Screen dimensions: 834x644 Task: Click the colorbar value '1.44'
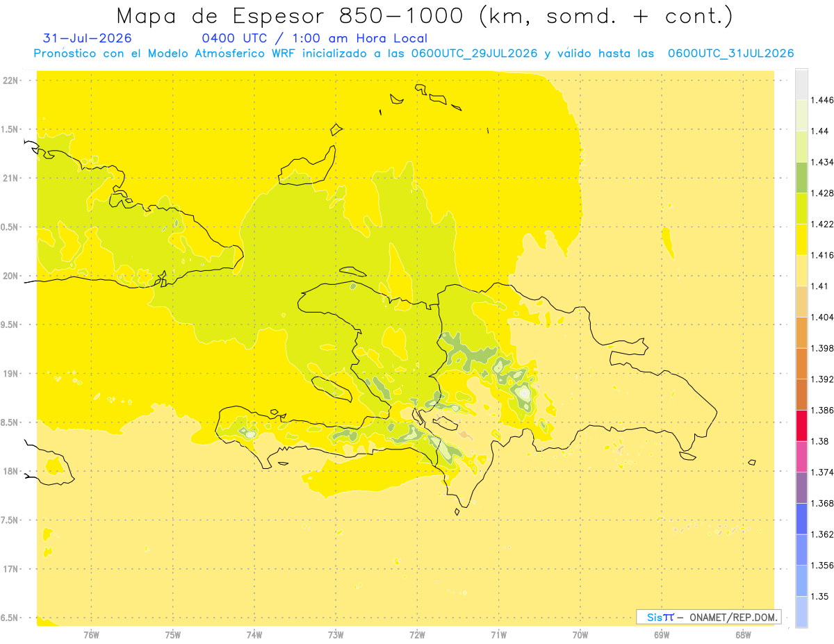click(821, 131)
